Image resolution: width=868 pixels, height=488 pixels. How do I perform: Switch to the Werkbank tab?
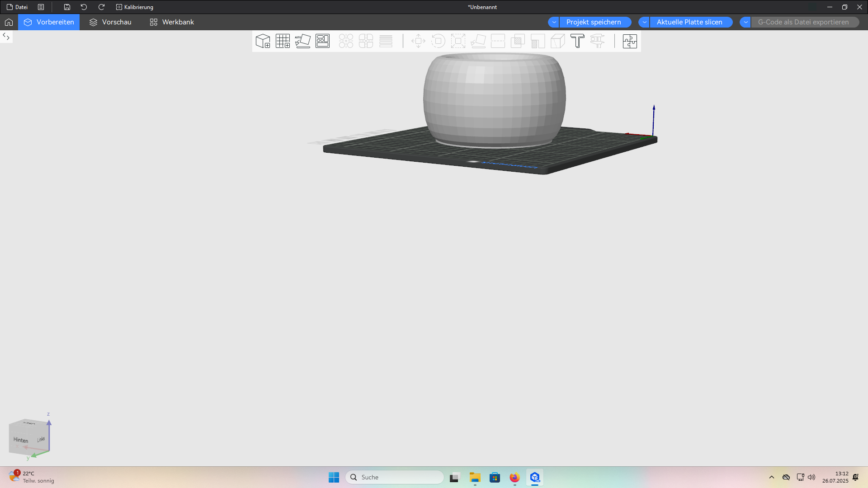172,22
